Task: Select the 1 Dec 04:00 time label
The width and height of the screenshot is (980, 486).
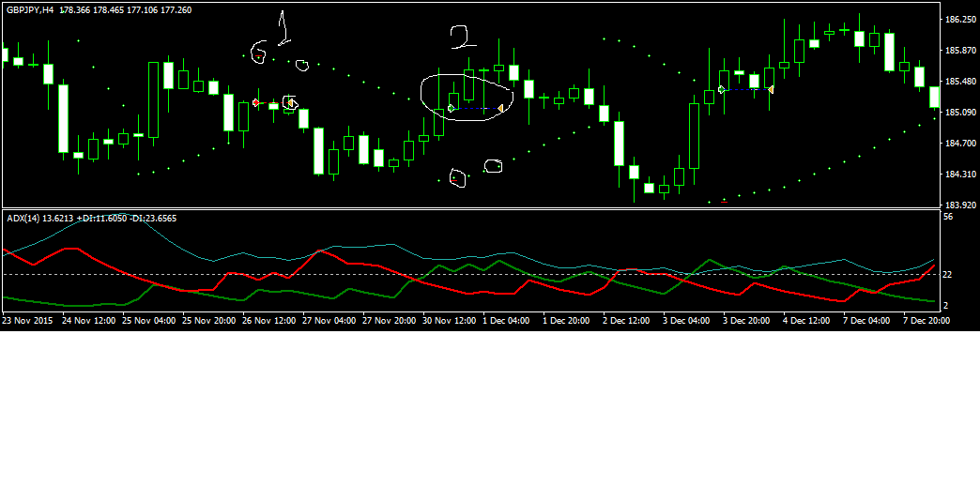Action: pos(508,320)
